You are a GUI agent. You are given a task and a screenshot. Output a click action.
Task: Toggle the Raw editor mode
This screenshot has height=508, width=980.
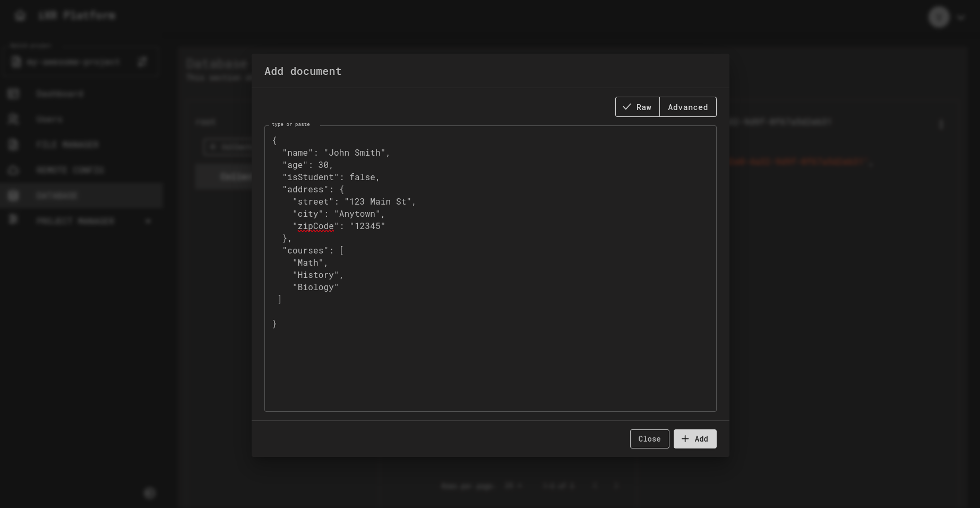tap(637, 107)
